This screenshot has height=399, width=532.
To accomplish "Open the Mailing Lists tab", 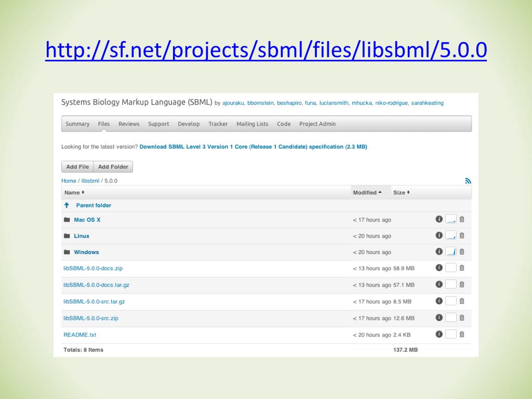I will [252, 124].
